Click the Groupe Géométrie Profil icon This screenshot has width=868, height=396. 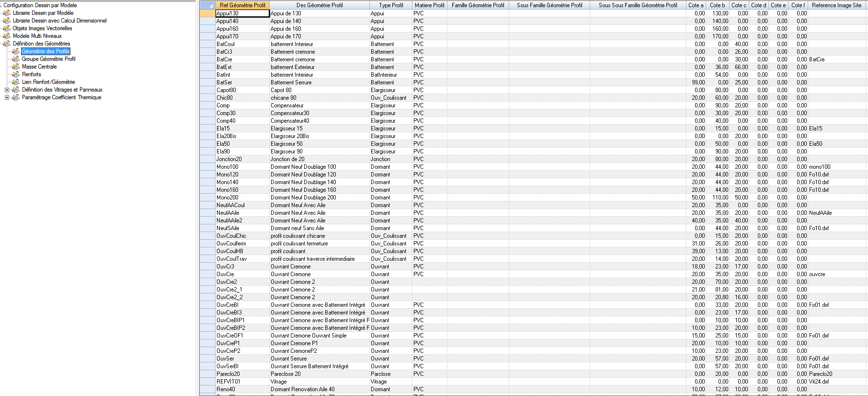coord(16,59)
